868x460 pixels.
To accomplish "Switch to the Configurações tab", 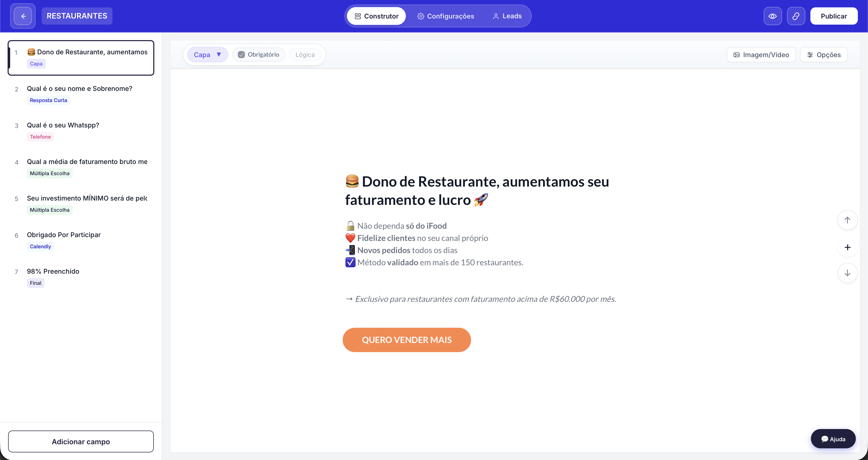I will (x=445, y=16).
